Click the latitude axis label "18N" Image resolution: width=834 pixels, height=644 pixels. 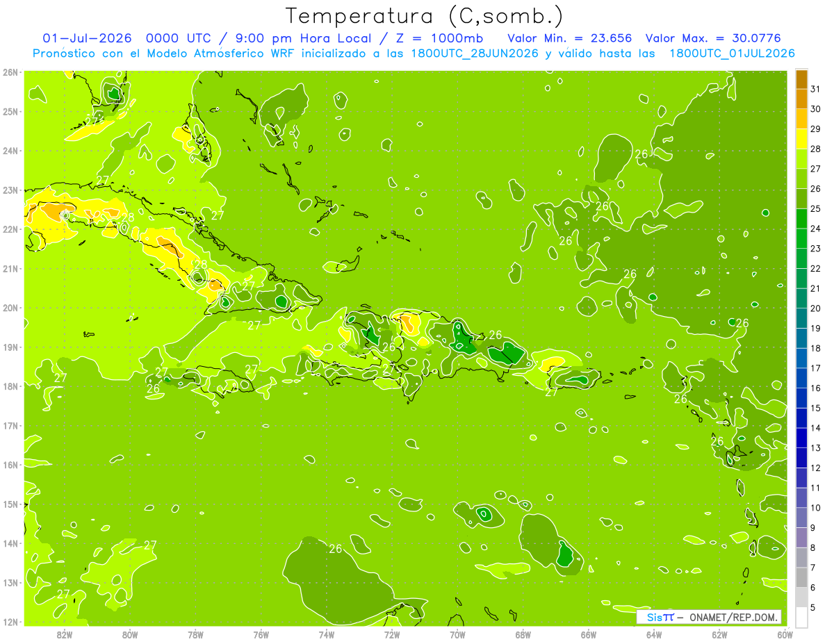point(10,386)
